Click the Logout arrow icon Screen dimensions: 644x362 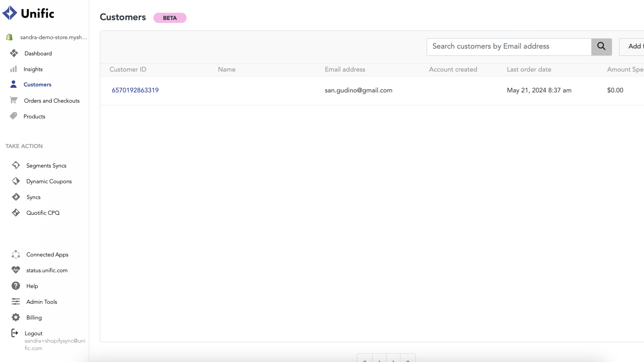(15, 333)
